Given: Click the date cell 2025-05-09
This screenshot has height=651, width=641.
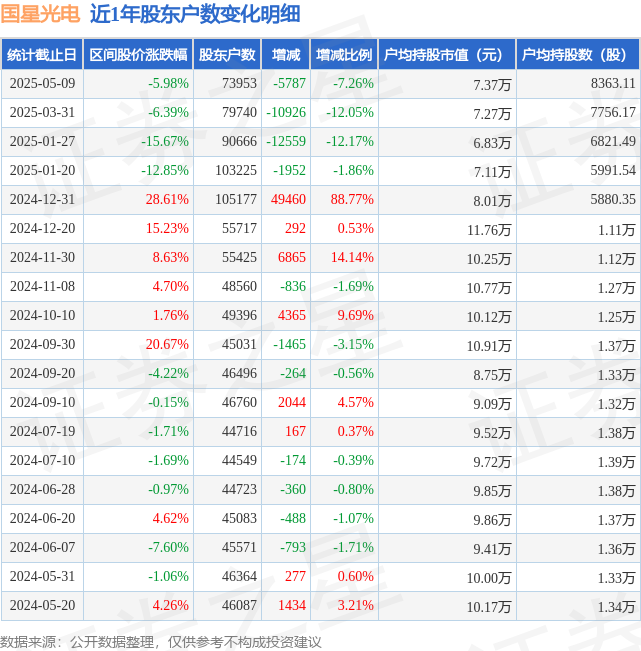Looking at the screenshot, I should tap(42, 83).
